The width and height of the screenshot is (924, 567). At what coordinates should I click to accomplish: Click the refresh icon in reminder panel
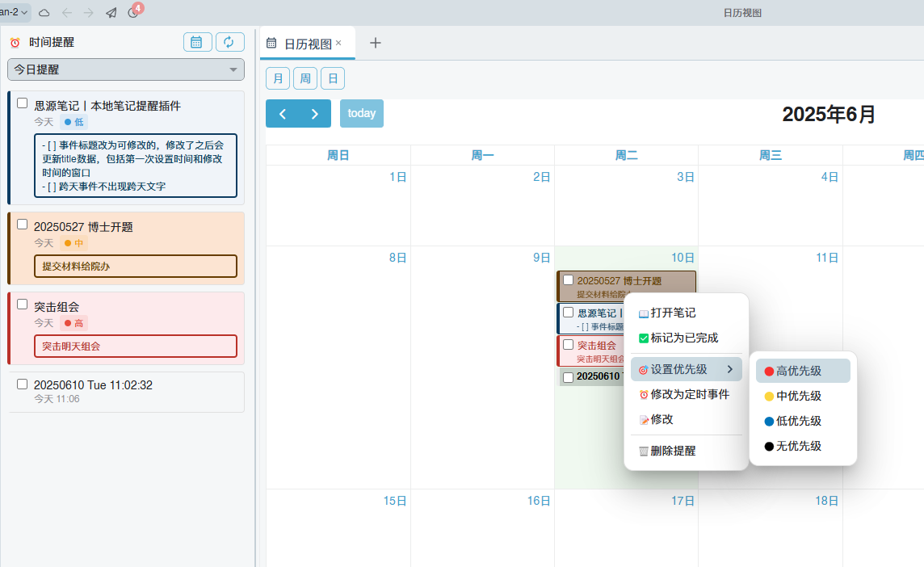[x=229, y=42]
